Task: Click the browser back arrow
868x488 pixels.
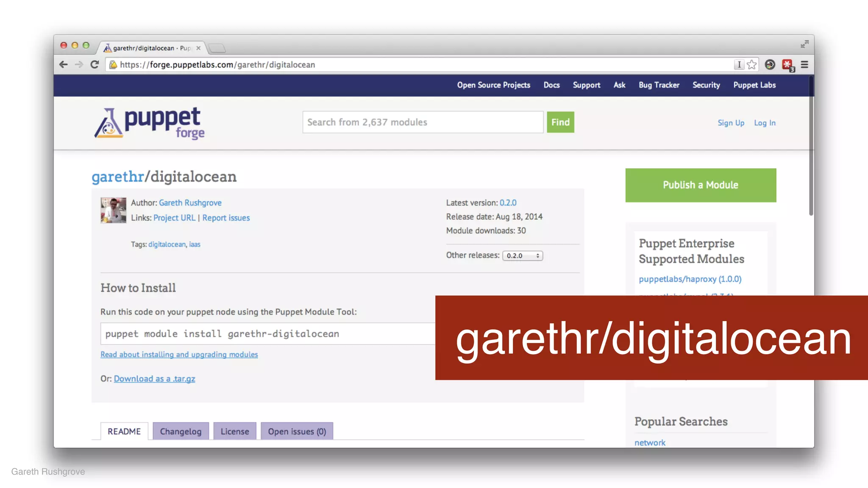Action: (x=64, y=64)
